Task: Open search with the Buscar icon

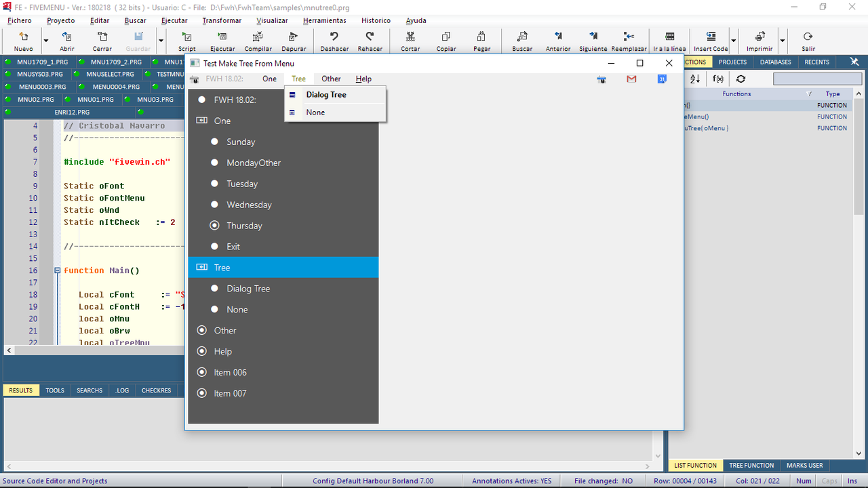Action: click(522, 37)
